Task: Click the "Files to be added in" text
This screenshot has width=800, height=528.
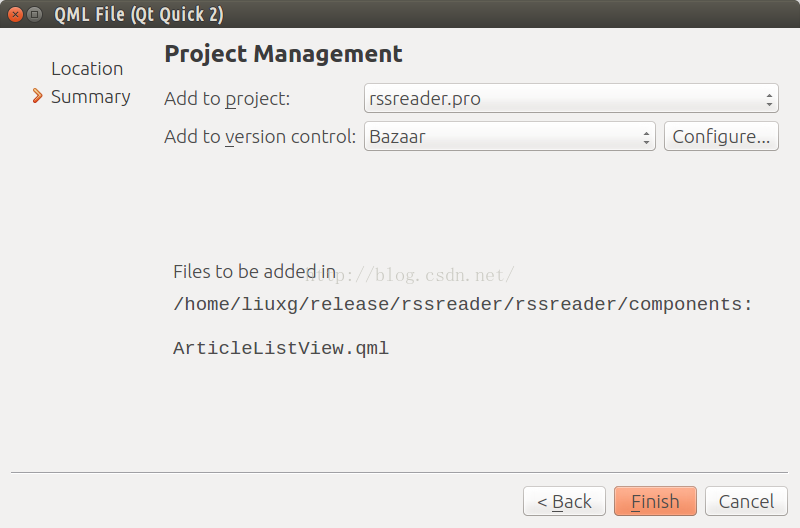Action: tap(255, 271)
